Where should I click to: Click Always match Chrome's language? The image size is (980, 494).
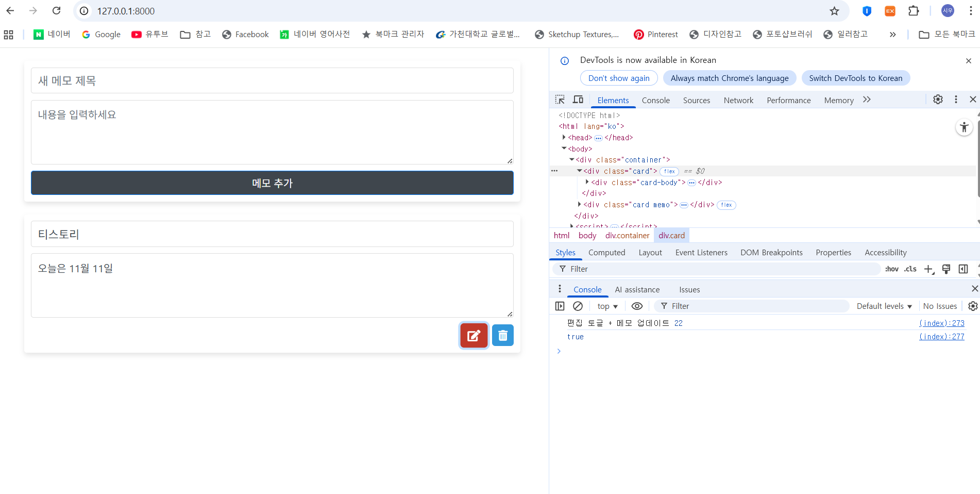point(730,78)
